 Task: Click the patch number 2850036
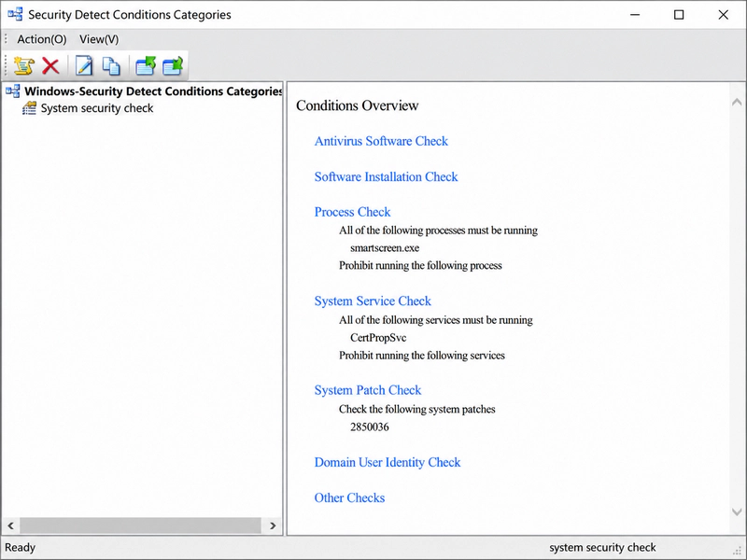(369, 427)
